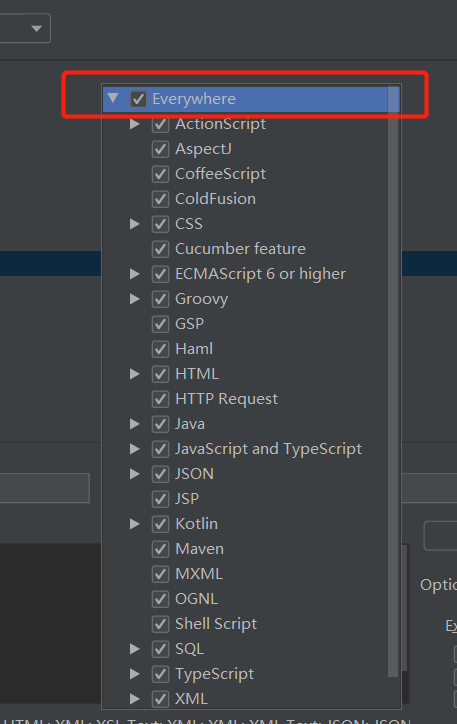This screenshot has height=724, width=457.
Task: Collapse the Everywhere tree node
Action: click(113, 98)
